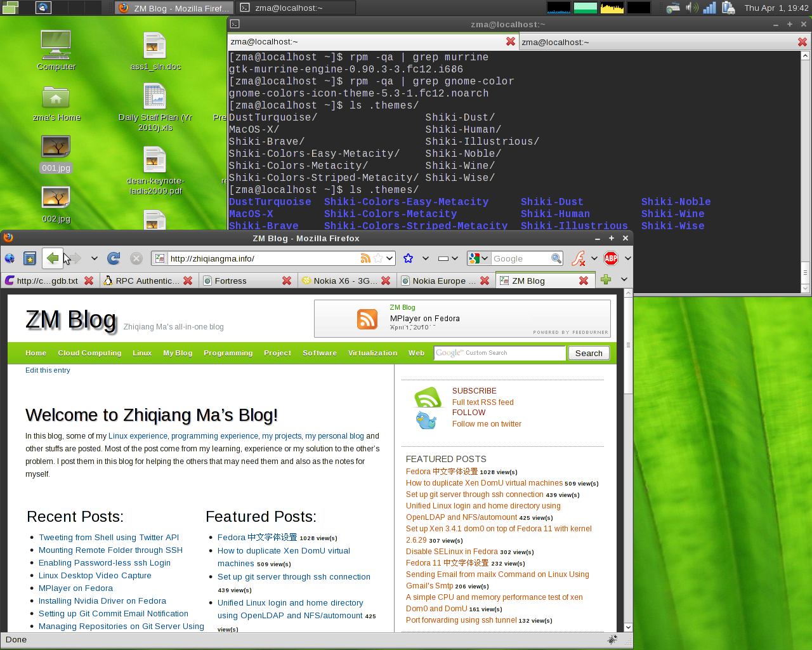Viewport: 812px width, 650px height.
Task: Open the Linux menu in blog navigation
Action: [142, 353]
